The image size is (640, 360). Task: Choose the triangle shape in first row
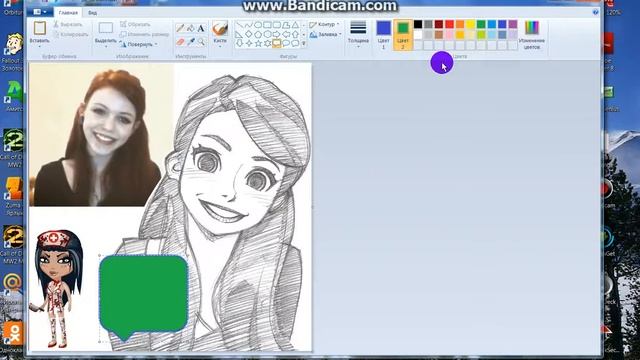click(296, 25)
